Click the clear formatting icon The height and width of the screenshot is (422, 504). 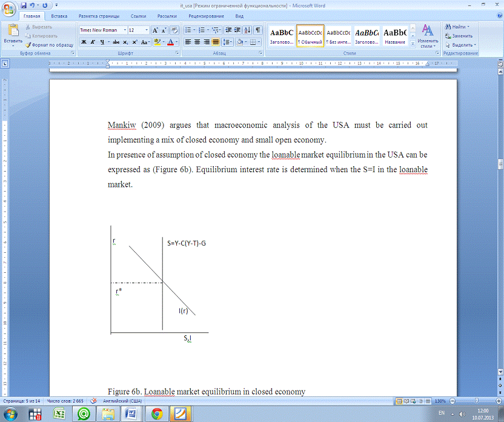pyautogui.click(x=175, y=30)
